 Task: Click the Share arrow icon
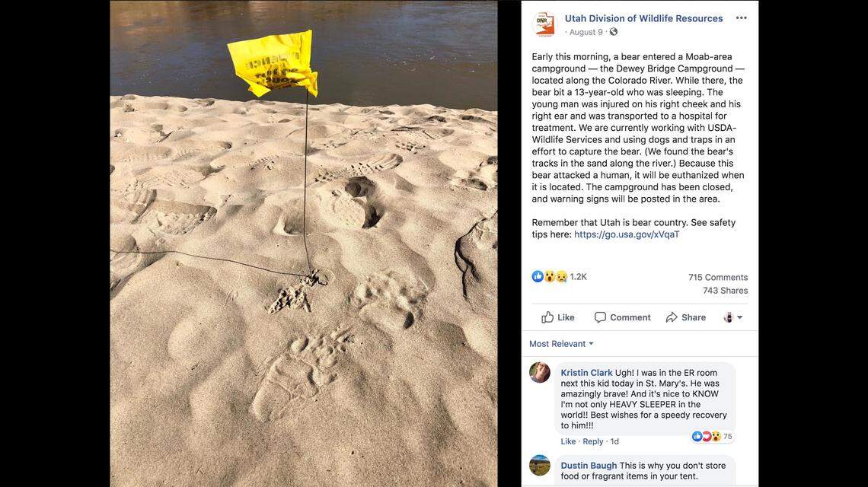672,317
